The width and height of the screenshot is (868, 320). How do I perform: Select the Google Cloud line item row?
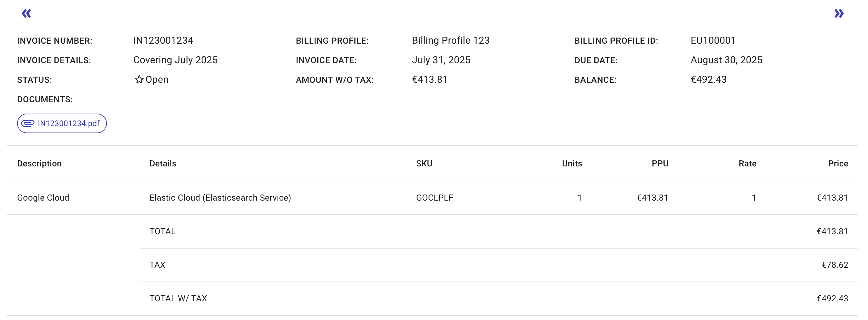click(x=43, y=198)
